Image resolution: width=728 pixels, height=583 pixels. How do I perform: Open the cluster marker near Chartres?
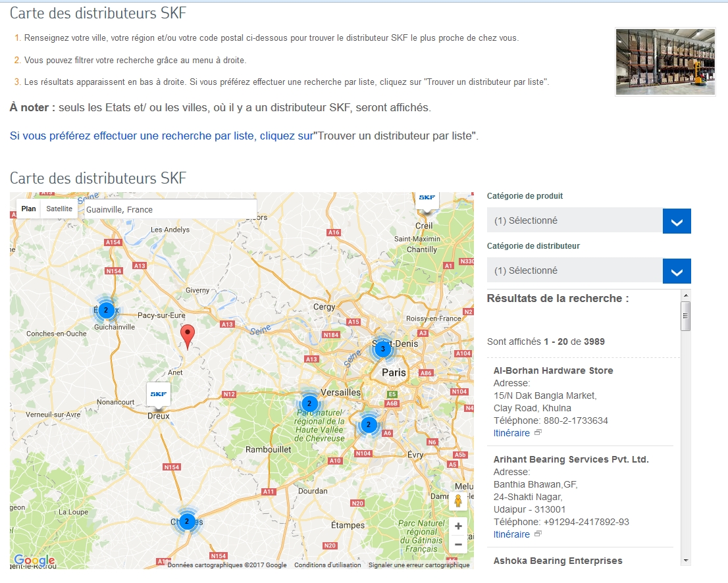(x=186, y=521)
